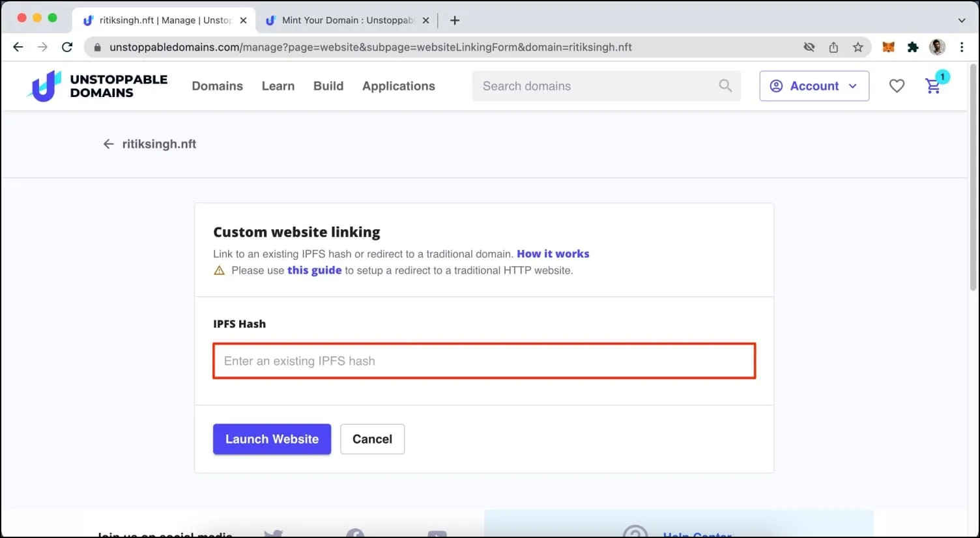Switch to the Mint Your Domain tab
The height and width of the screenshot is (538, 980).
[x=347, y=20]
